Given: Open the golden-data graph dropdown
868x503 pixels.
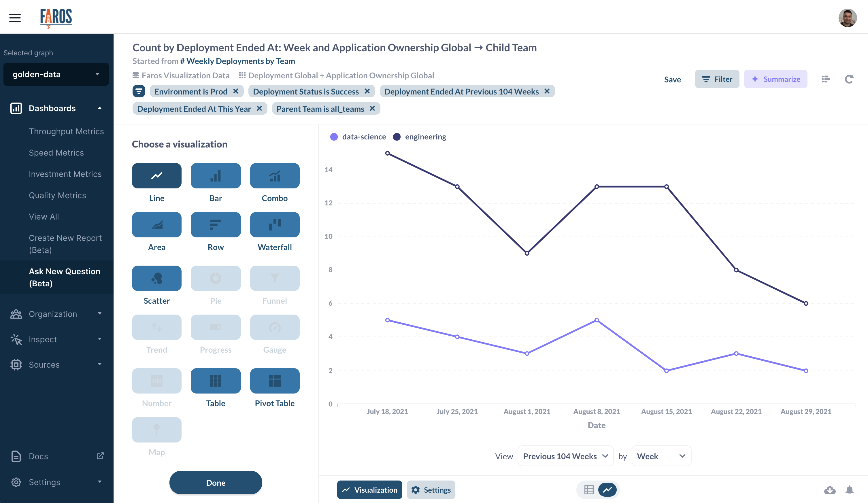Looking at the screenshot, I should [x=56, y=74].
